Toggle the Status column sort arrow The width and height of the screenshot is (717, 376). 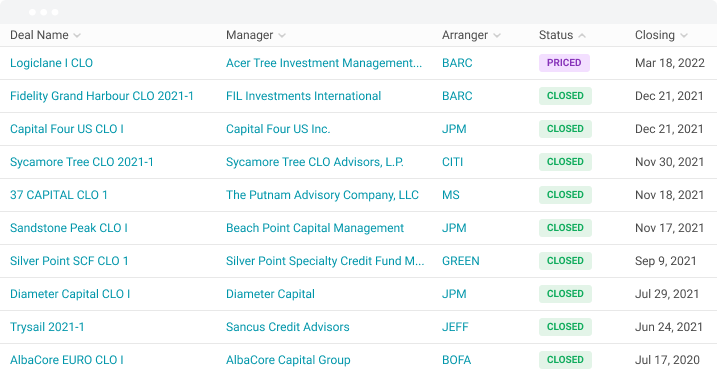[582, 36]
